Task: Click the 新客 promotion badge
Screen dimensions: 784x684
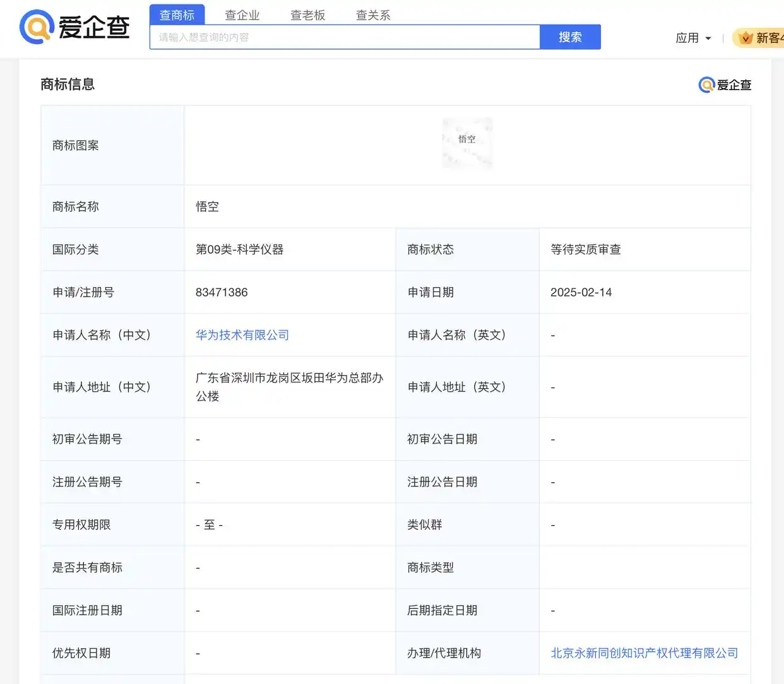Action: click(759, 38)
